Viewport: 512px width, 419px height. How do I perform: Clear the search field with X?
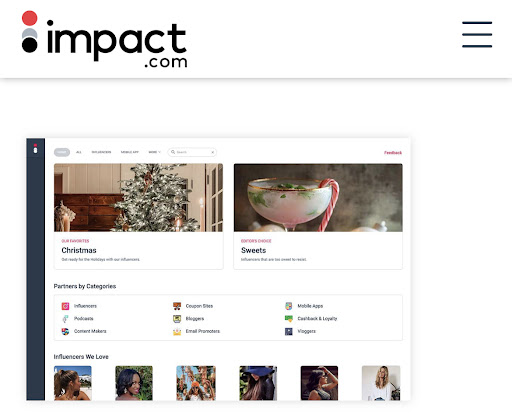(x=213, y=152)
